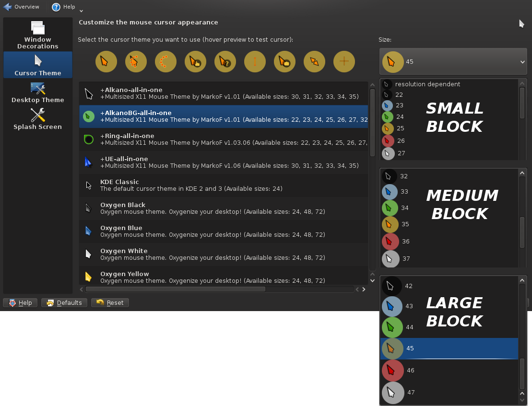
Task: Choose cursor size 27 white cursor
Action: 449,153
